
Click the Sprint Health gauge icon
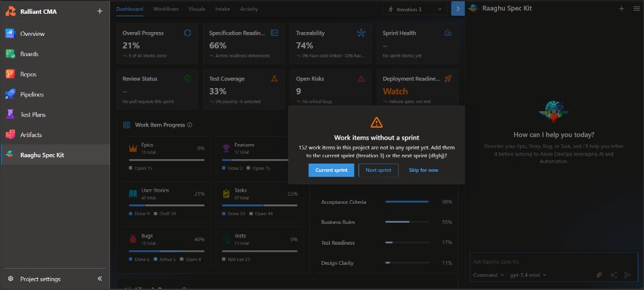click(448, 33)
